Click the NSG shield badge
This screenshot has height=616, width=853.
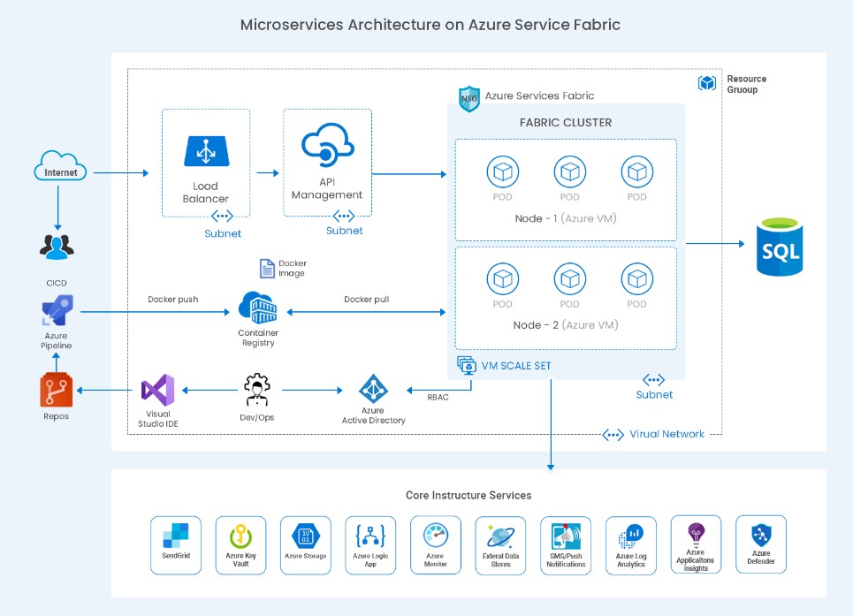pyautogui.click(x=469, y=98)
